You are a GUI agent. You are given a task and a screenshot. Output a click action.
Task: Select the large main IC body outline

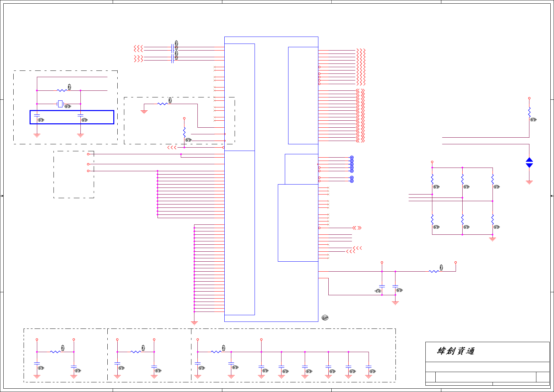click(x=271, y=179)
